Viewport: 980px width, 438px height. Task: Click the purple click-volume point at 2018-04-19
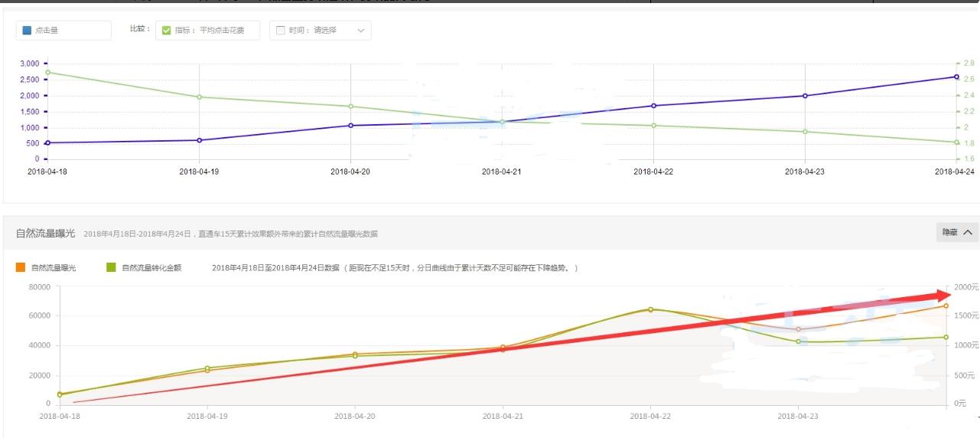tap(199, 140)
